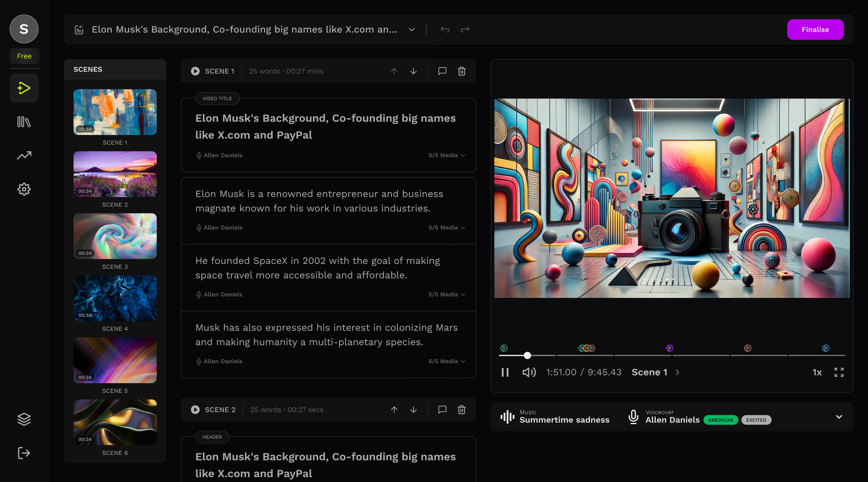Edit the video title text in Scene 1
Screen dimensions: 868x482
[x=325, y=127]
